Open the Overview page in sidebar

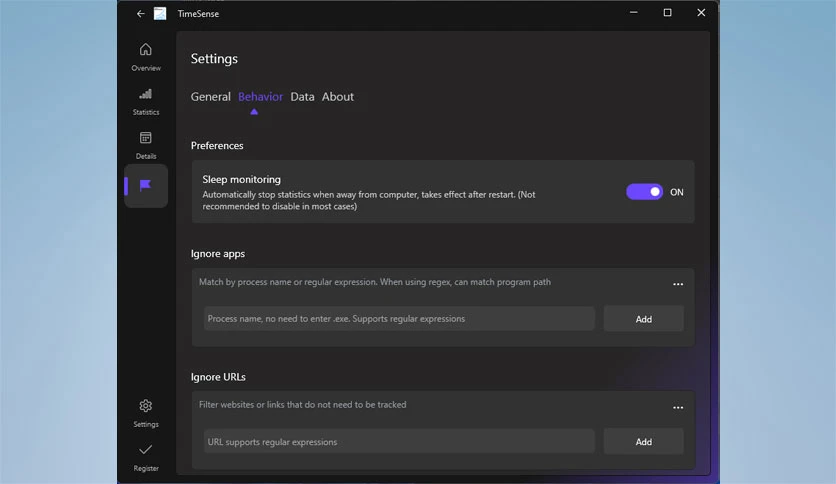click(146, 57)
